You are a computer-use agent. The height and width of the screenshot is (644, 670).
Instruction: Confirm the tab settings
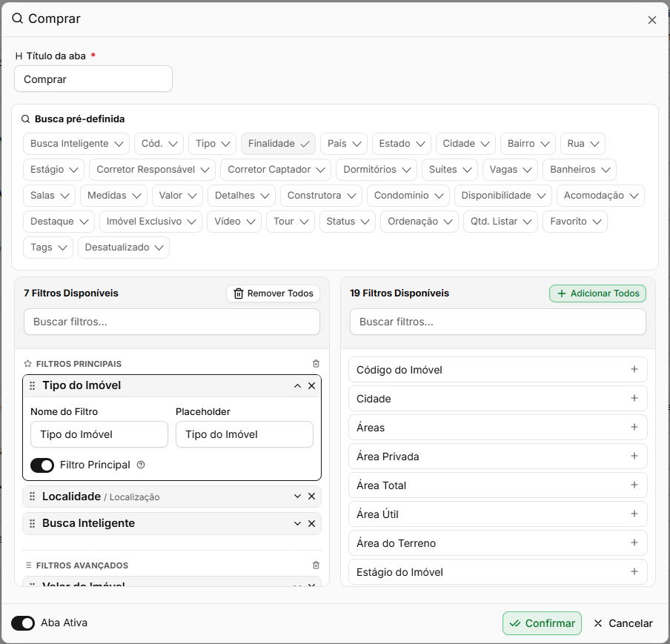point(542,623)
